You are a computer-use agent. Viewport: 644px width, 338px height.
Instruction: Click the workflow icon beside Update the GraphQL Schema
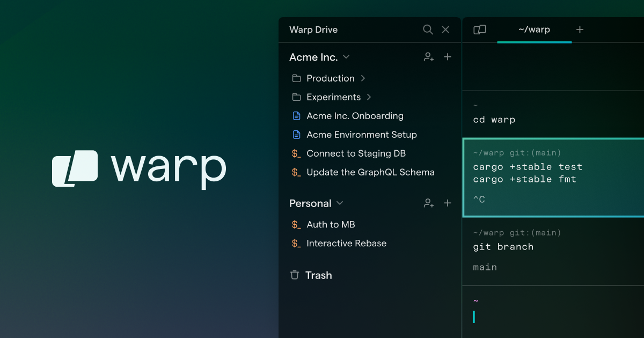coord(296,172)
